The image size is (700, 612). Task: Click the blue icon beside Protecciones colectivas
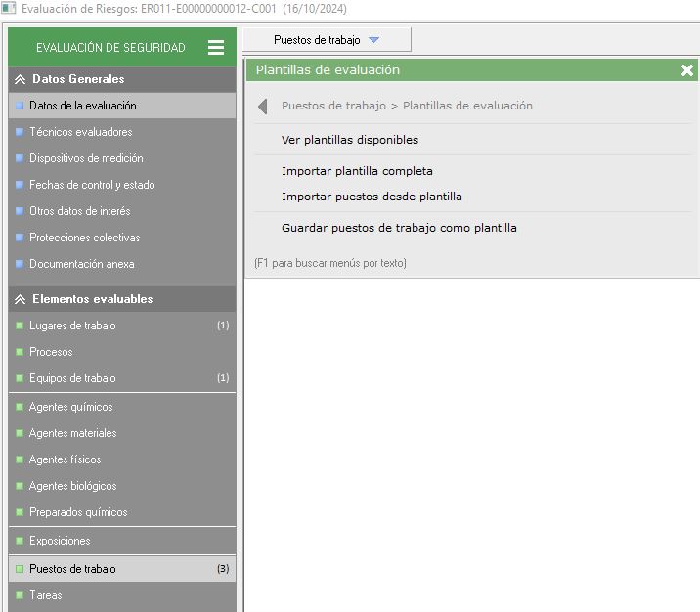[x=19, y=238]
